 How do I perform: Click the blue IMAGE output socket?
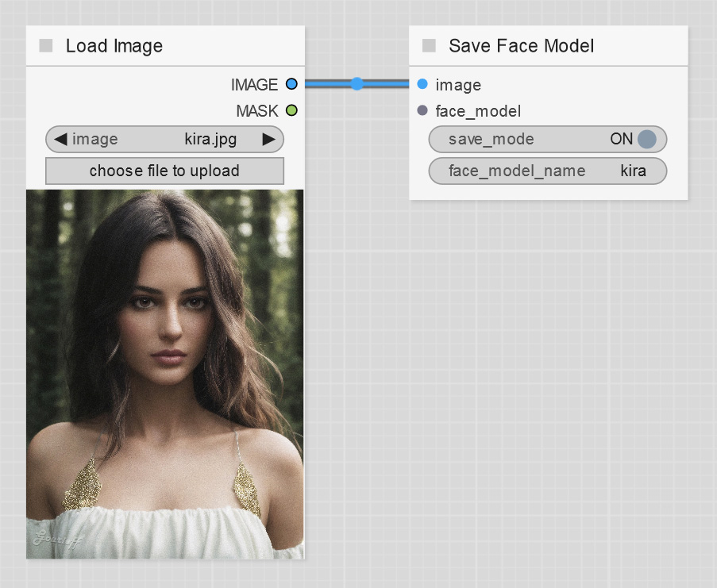tap(291, 84)
